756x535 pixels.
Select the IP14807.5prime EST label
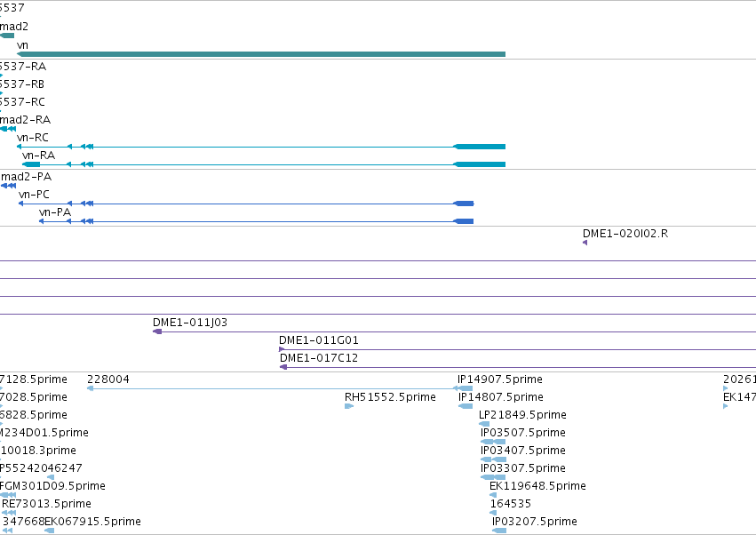coord(501,397)
